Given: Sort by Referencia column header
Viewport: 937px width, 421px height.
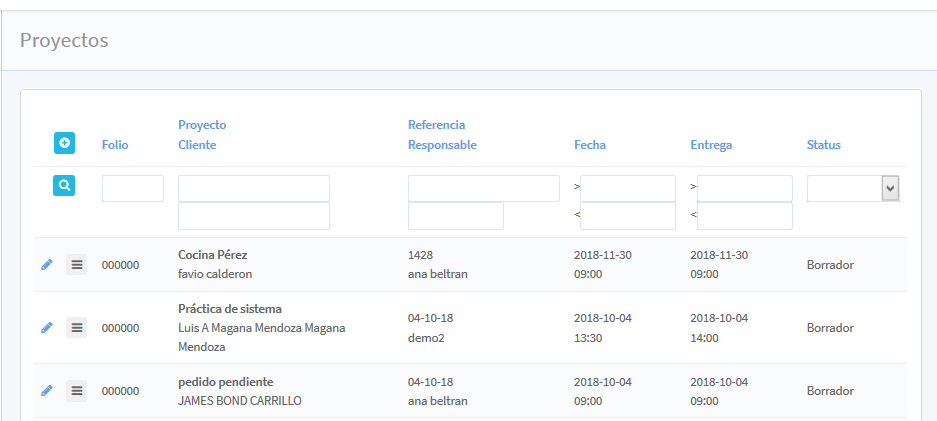Looking at the screenshot, I should (436, 125).
